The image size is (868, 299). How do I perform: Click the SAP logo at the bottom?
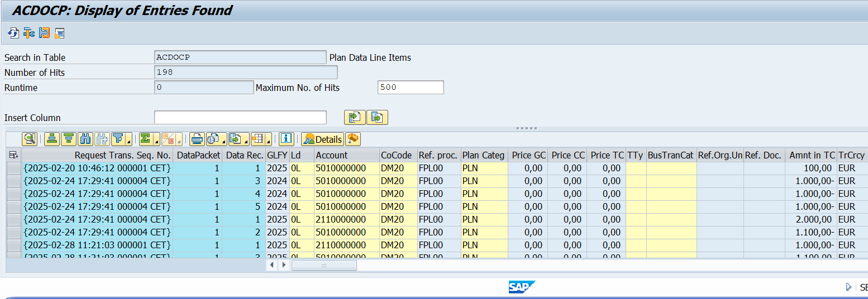pyautogui.click(x=522, y=287)
